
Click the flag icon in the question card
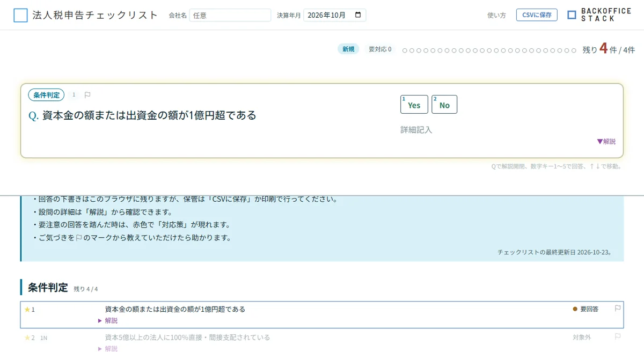(x=87, y=95)
